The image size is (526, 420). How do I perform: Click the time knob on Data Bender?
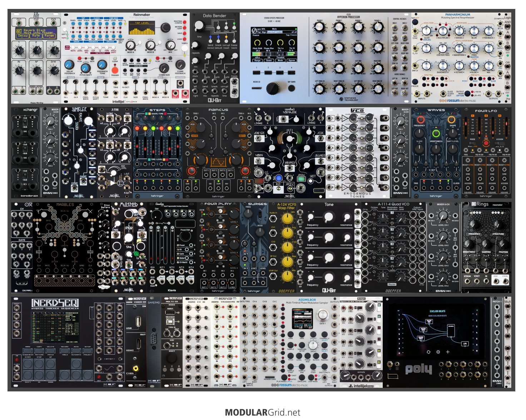199,26
